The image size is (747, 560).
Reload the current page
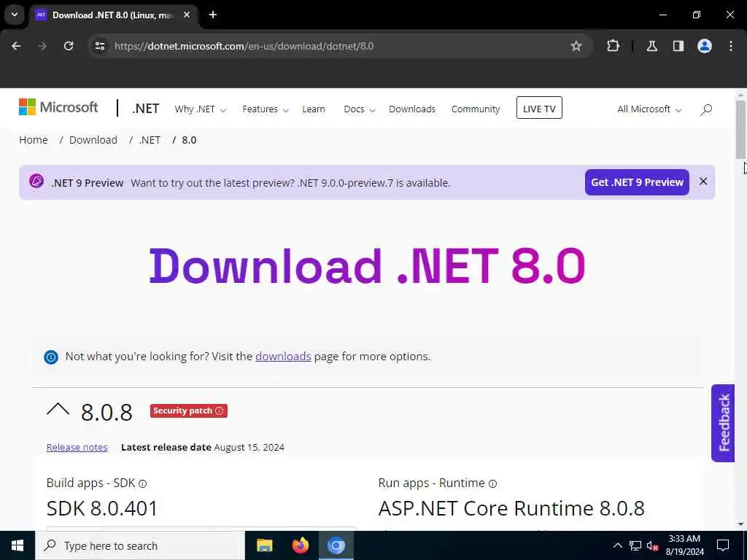click(x=69, y=46)
